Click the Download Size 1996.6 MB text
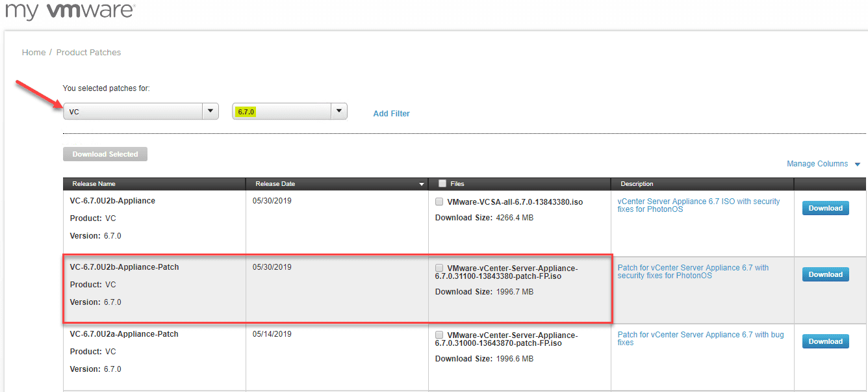 (x=484, y=359)
